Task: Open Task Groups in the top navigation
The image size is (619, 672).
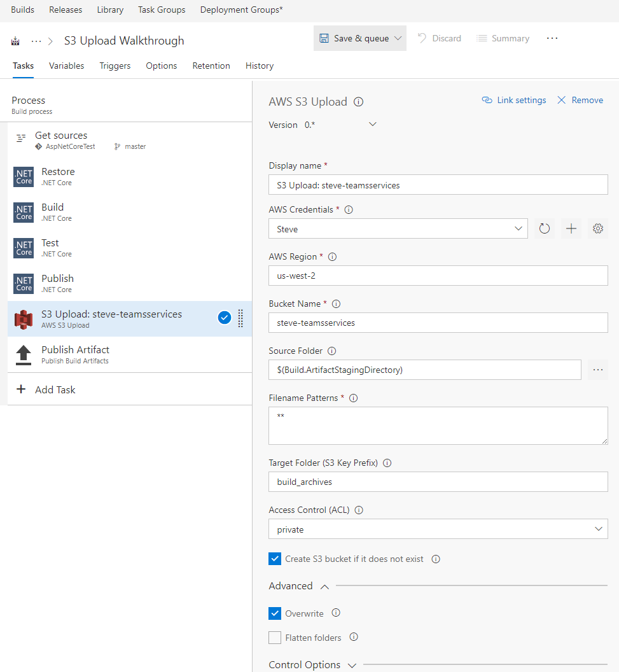Action: coord(162,10)
